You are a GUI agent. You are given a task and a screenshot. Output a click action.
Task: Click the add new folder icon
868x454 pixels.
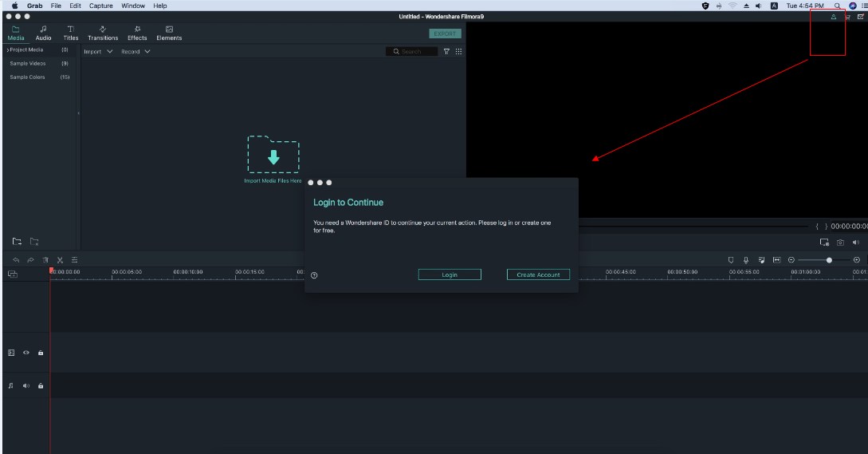[18, 242]
